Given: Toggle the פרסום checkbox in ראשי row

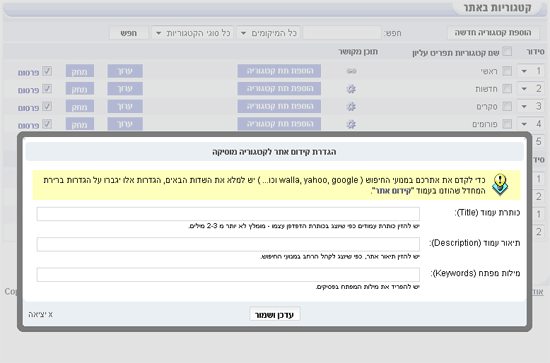Looking at the screenshot, I should [47, 71].
